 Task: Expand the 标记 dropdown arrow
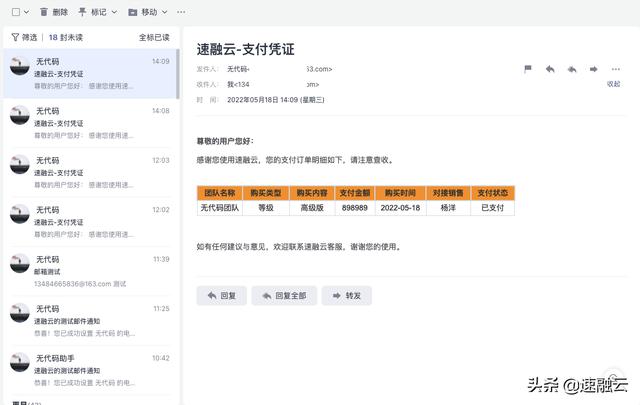pyautogui.click(x=114, y=12)
